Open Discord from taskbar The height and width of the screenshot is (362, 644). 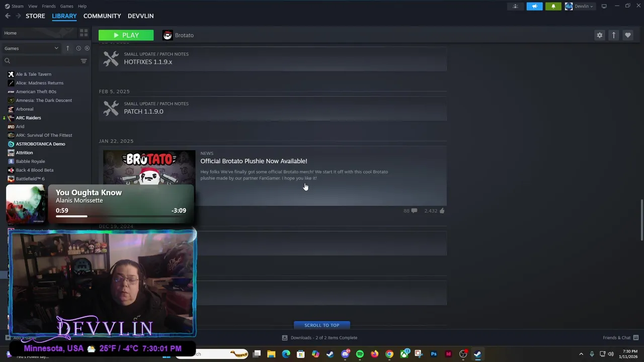click(345, 354)
